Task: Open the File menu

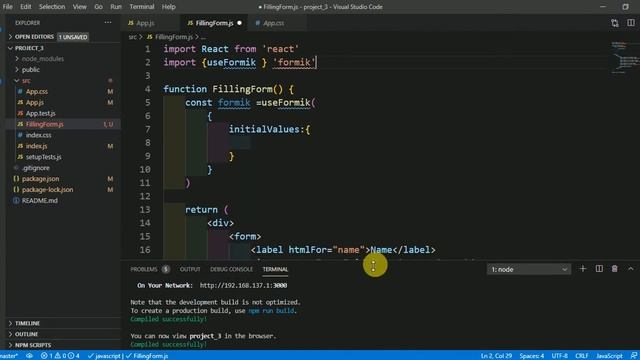Action: 7,7
